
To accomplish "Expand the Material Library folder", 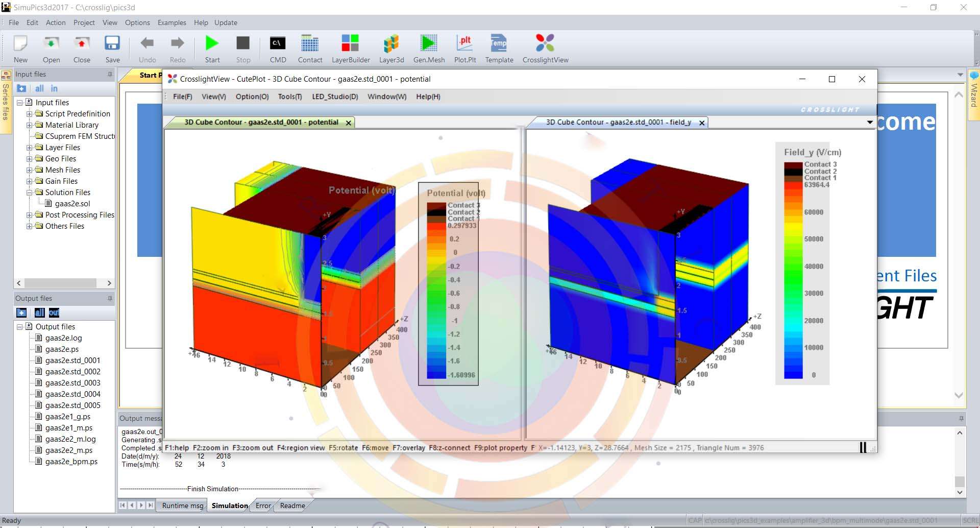I will [x=30, y=125].
